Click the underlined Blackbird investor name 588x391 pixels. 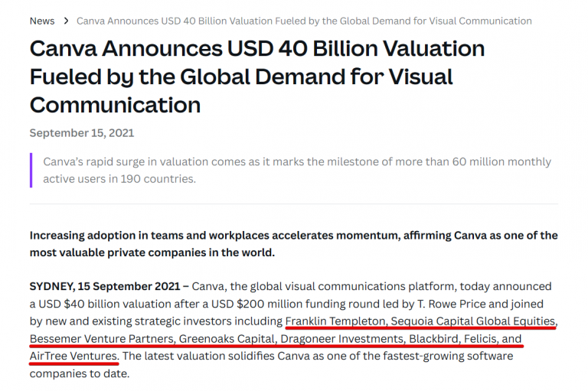432,339
